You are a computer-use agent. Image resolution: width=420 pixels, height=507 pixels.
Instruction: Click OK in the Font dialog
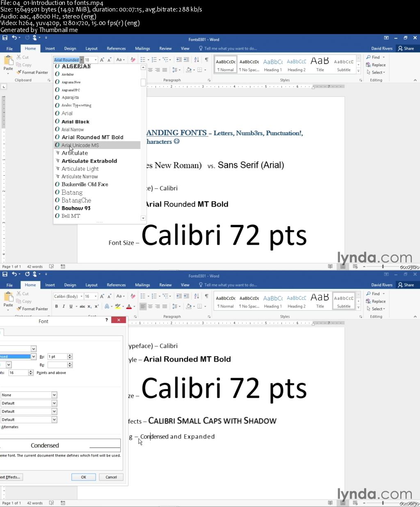point(83,477)
